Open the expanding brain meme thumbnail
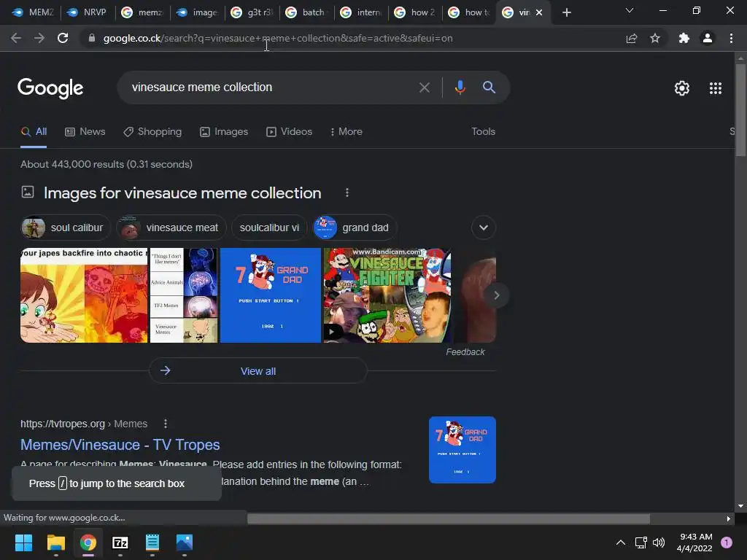 184,295
